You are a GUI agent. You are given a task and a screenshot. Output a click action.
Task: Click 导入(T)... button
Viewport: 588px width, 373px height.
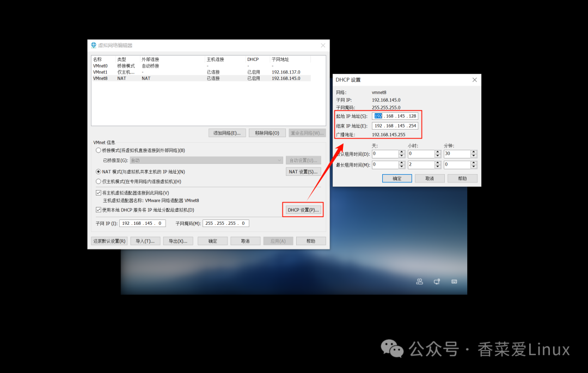coord(145,241)
